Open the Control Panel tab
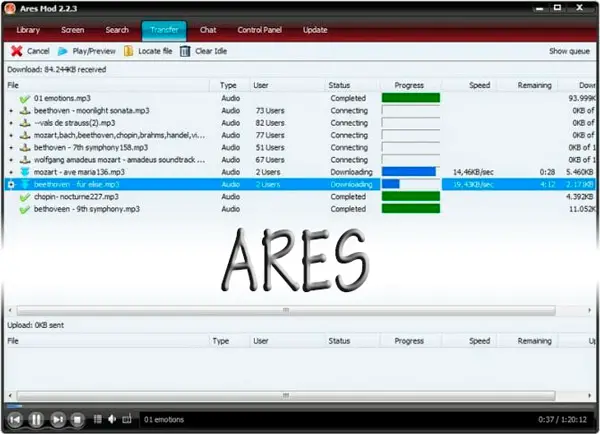The width and height of the screenshot is (600, 434). pyautogui.click(x=259, y=30)
